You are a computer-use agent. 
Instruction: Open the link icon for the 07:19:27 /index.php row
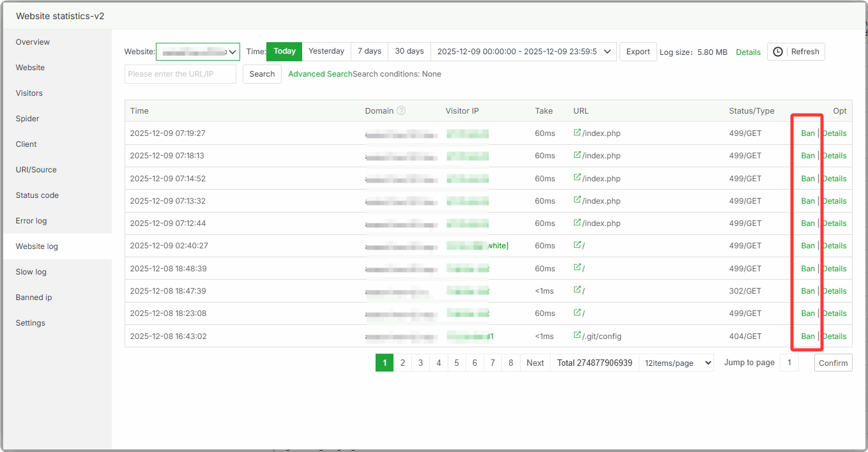(x=577, y=133)
